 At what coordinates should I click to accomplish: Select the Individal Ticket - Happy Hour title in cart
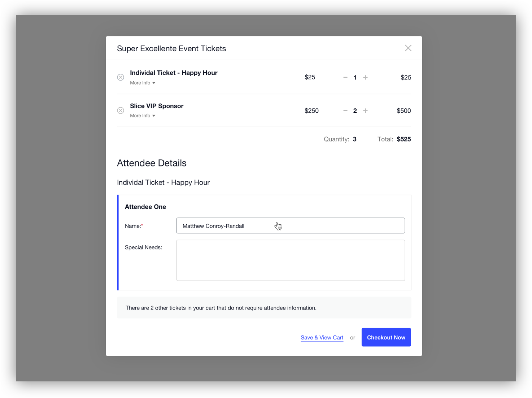(x=174, y=73)
